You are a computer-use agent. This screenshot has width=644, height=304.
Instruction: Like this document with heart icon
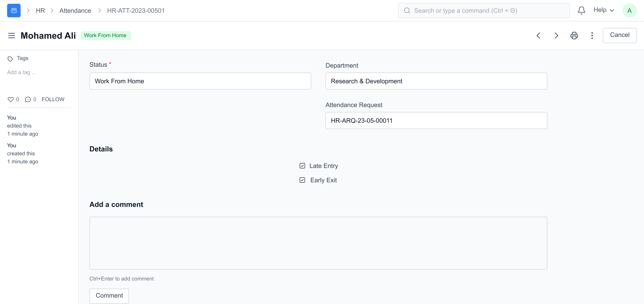click(11, 99)
